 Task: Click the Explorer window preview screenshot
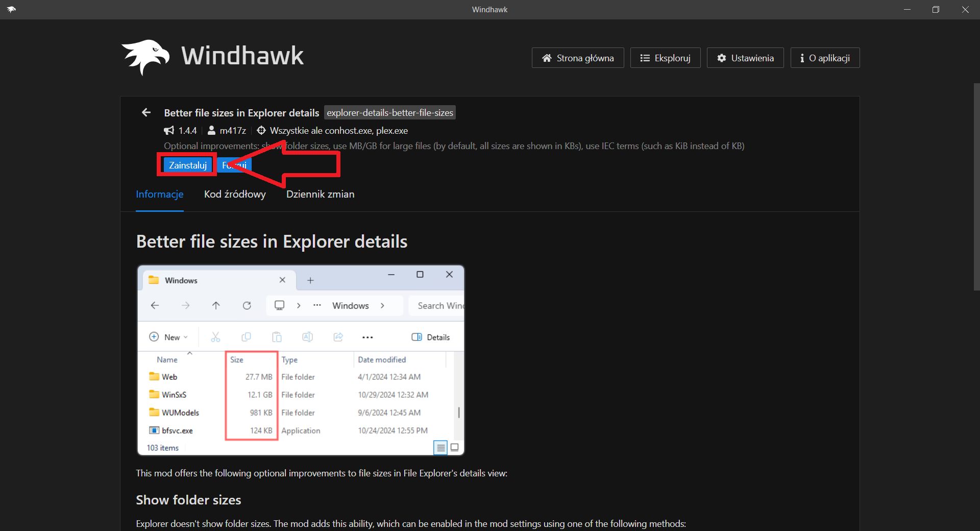[x=301, y=360]
